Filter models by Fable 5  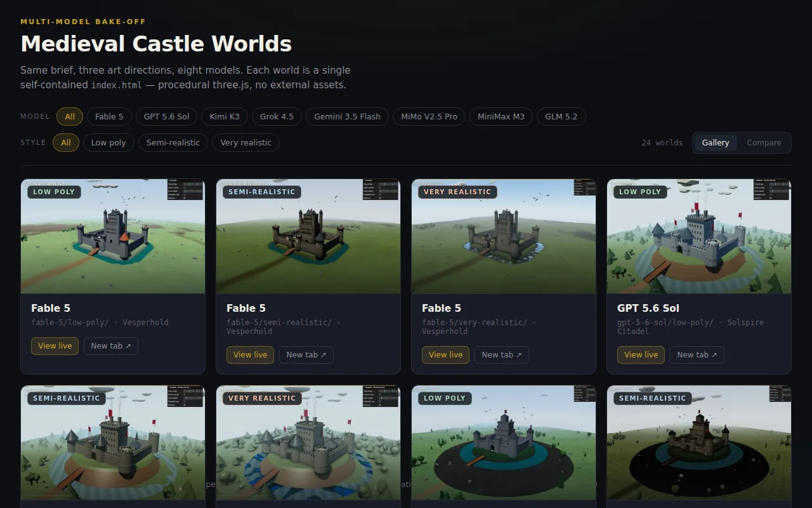tap(109, 116)
